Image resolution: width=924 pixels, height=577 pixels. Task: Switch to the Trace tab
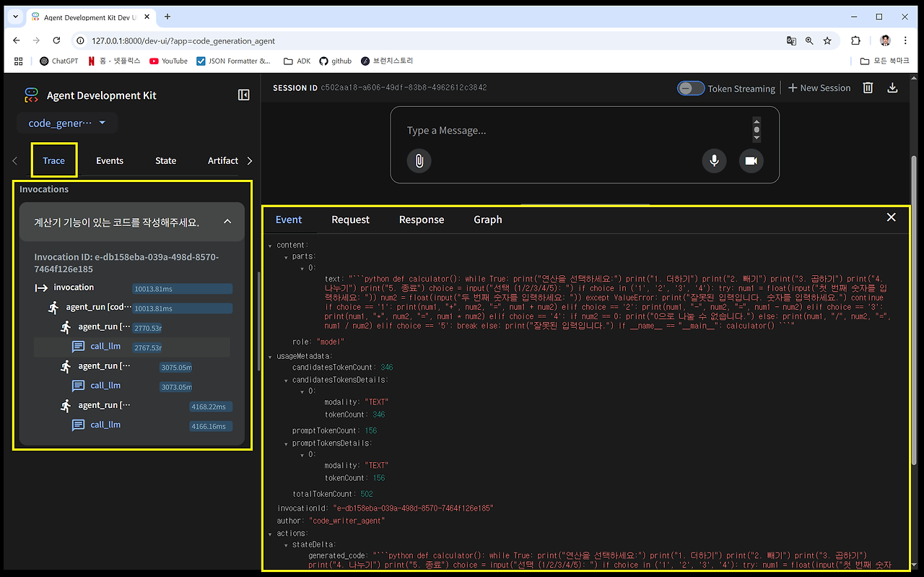pyautogui.click(x=54, y=160)
